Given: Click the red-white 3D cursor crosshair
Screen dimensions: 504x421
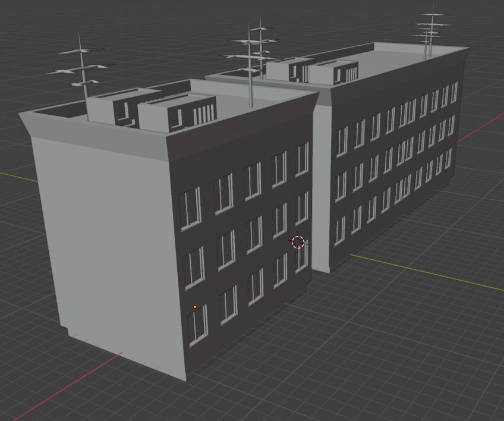Looking at the screenshot, I should [x=298, y=242].
